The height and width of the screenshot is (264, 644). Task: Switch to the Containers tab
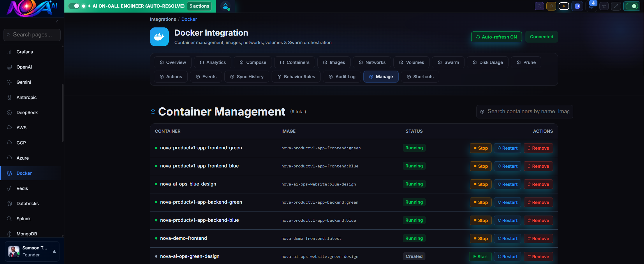(295, 62)
